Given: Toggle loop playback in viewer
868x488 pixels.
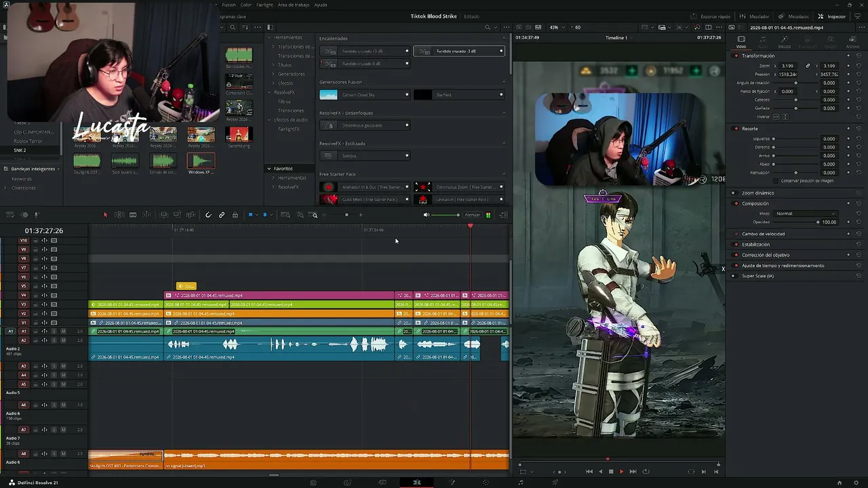Looking at the screenshot, I should click(x=646, y=472).
